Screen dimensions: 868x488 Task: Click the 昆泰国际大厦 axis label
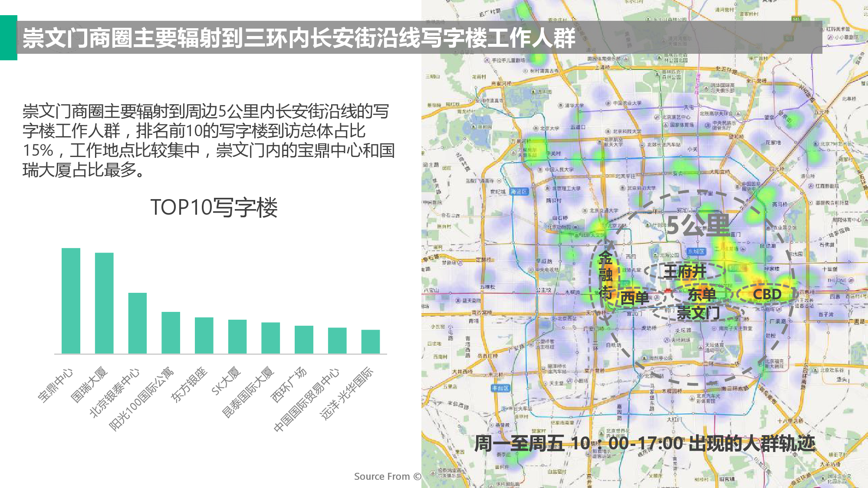(248, 392)
